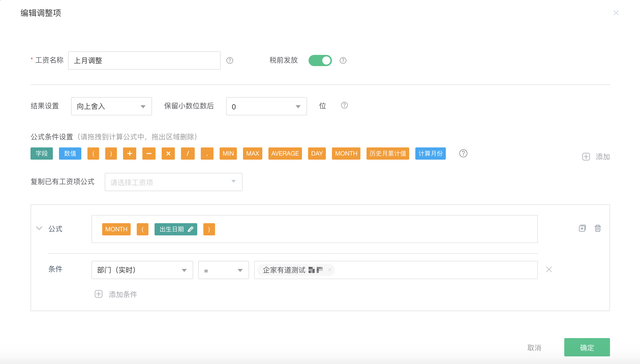Click the duplicate formula icon

(582, 228)
